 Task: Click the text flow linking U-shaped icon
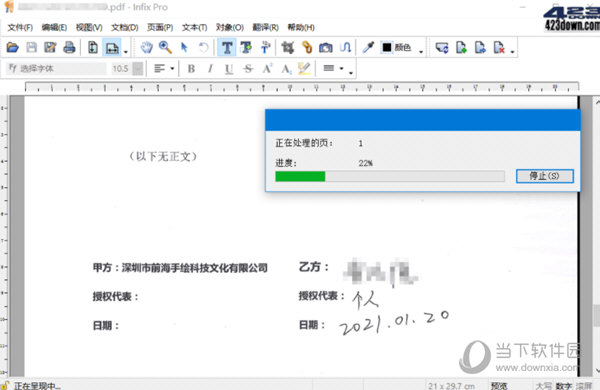(345, 47)
